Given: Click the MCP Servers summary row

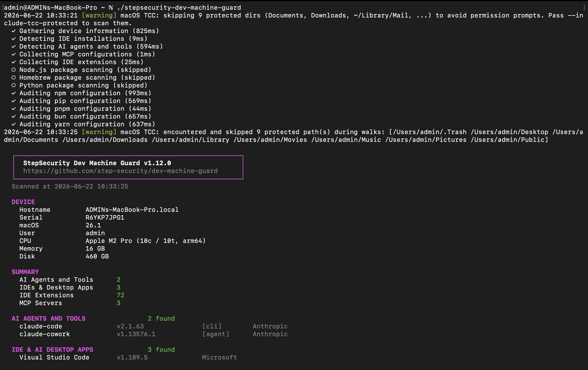Looking at the screenshot, I should pos(70,303).
